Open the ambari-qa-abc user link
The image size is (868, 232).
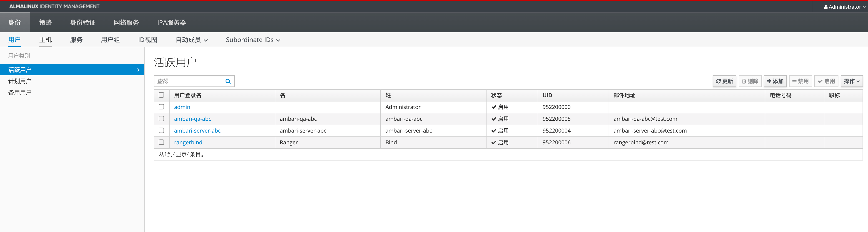point(192,119)
